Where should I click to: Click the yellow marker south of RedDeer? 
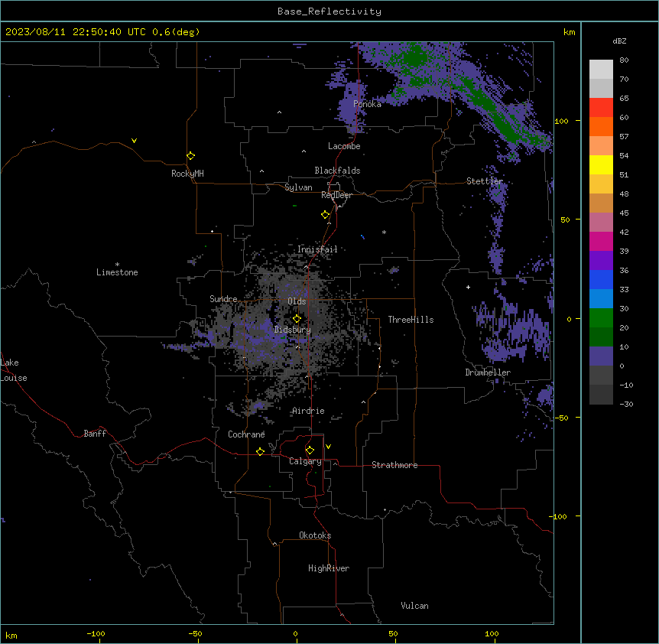point(325,215)
